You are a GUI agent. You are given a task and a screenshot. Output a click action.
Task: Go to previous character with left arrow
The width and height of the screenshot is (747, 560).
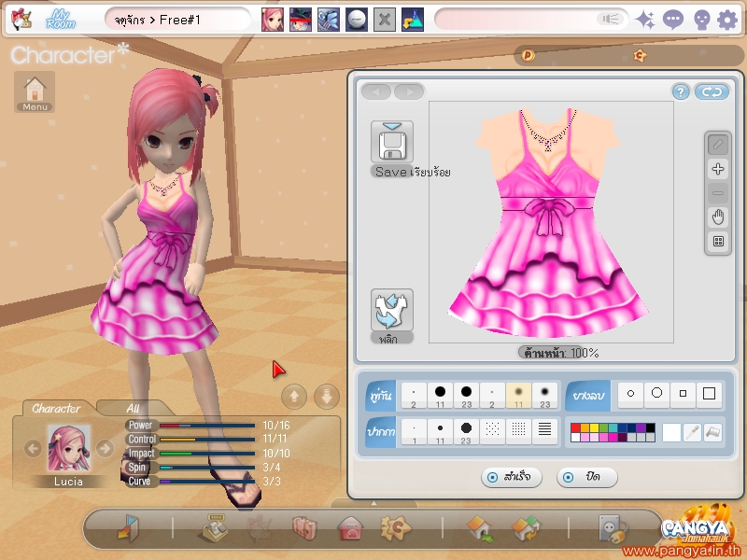click(x=33, y=448)
